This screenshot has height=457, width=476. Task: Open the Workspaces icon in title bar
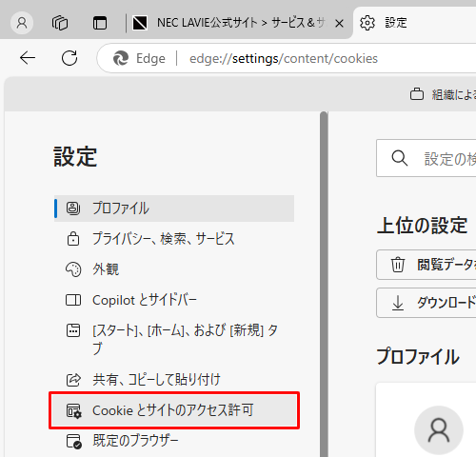tap(60, 23)
